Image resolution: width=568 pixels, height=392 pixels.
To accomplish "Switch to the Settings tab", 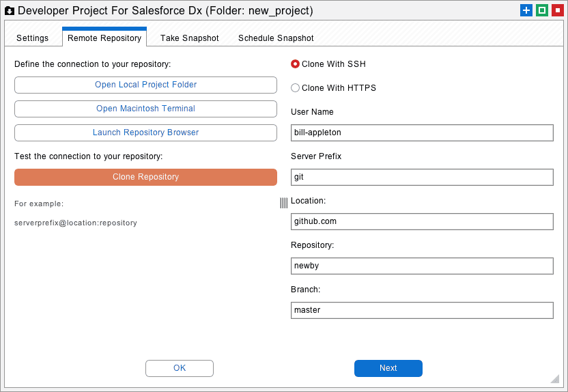I will tap(32, 38).
